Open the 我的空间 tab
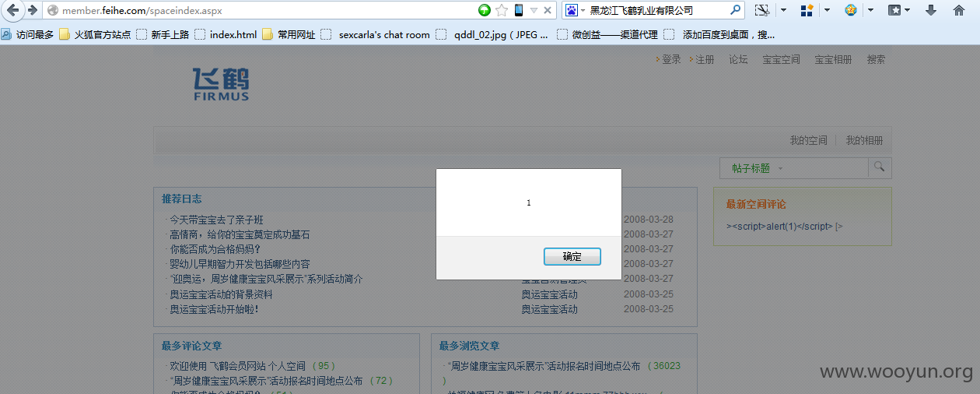The width and height of the screenshot is (980, 394). click(808, 140)
